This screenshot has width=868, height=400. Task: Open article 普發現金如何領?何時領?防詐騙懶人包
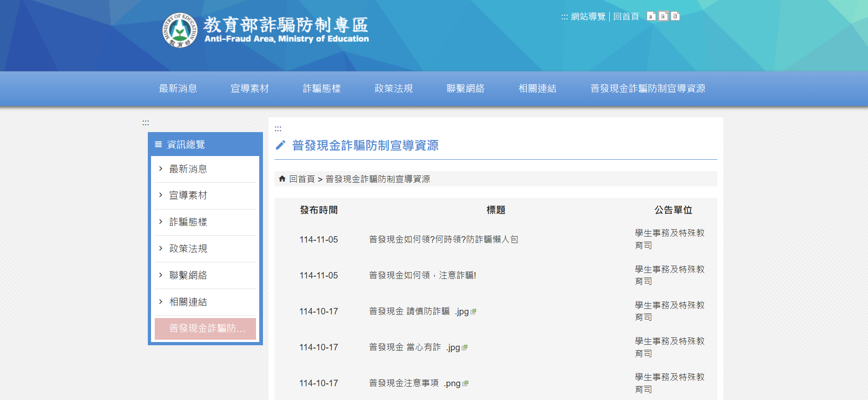pos(443,239)
